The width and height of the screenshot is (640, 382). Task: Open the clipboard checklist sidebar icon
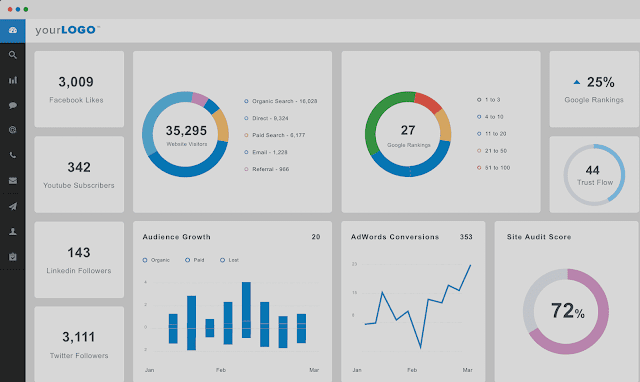[13, 257]
